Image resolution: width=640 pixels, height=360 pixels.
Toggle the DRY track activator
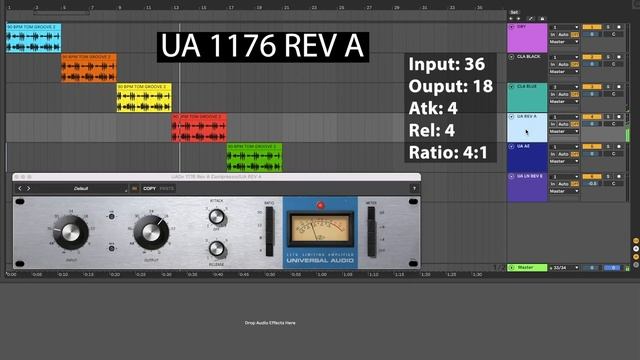592,27
